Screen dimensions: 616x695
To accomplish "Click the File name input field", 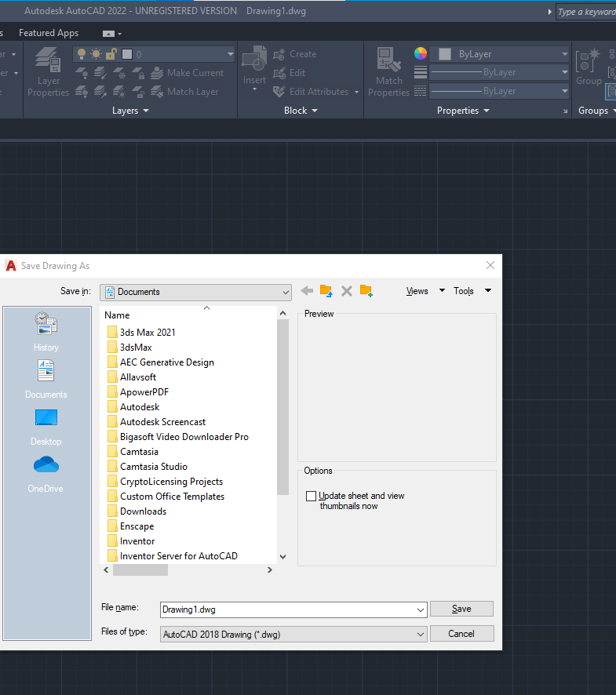I will pos(286,609).
